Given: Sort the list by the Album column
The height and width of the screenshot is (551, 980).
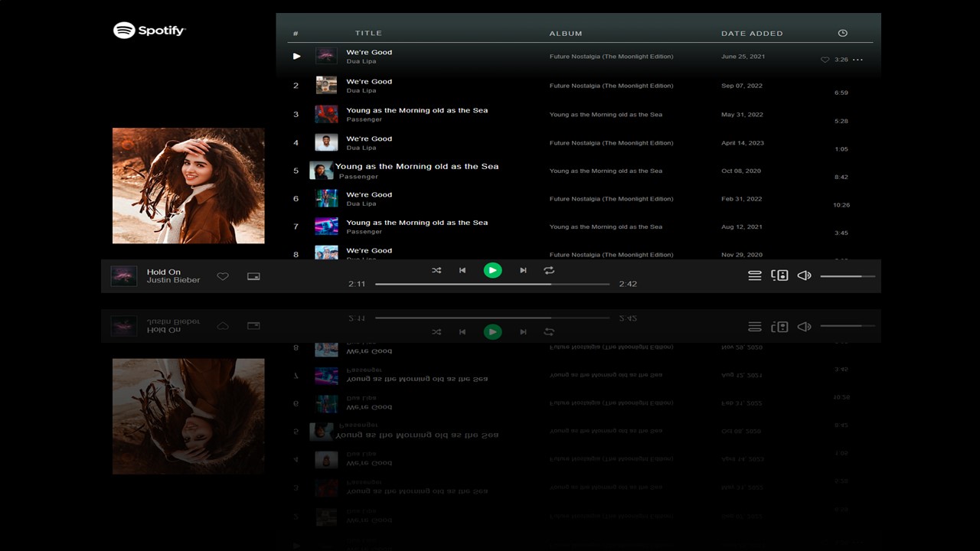Looking at the screenshot, I should (565, 33).
